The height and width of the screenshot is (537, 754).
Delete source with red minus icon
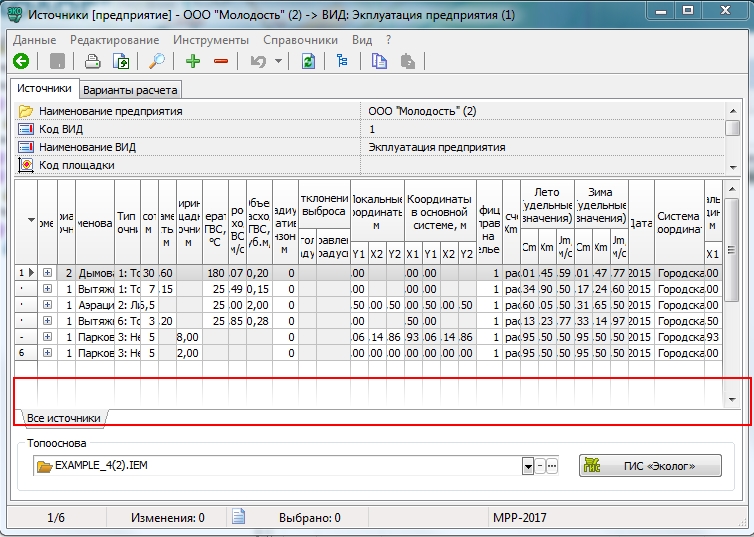point(221,61)
